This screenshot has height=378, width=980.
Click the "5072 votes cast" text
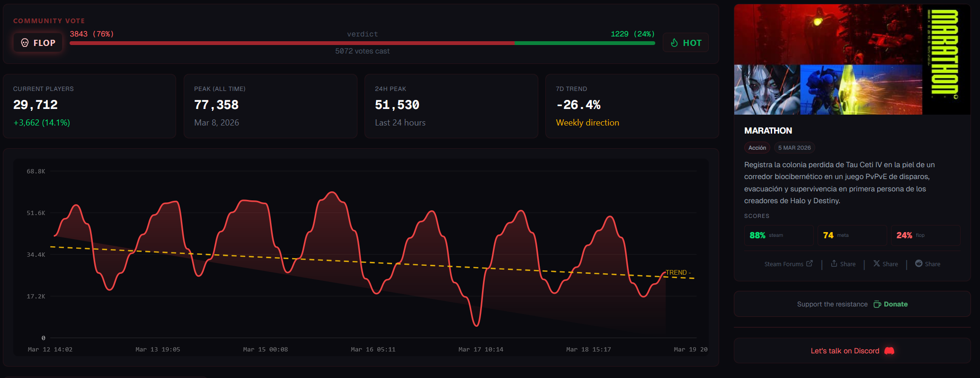click(x=362, y=51)
